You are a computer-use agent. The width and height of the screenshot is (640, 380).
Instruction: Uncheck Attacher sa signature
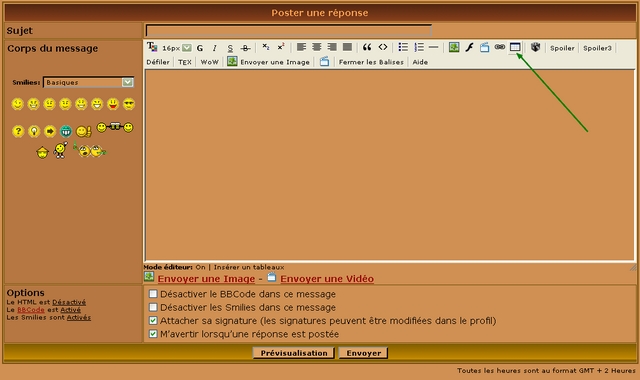153,320
